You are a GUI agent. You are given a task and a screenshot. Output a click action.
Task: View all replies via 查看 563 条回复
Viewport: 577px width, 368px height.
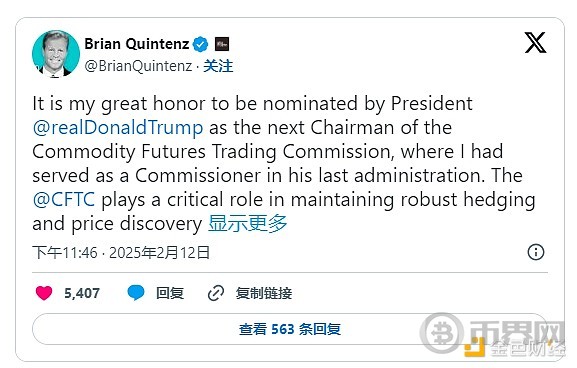click(x=290, y=329)
